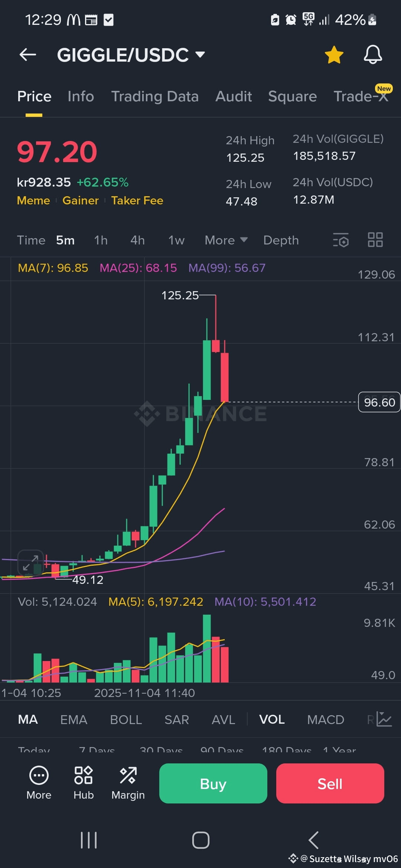Toggle the favorite star icon

[x=334, y=55]
